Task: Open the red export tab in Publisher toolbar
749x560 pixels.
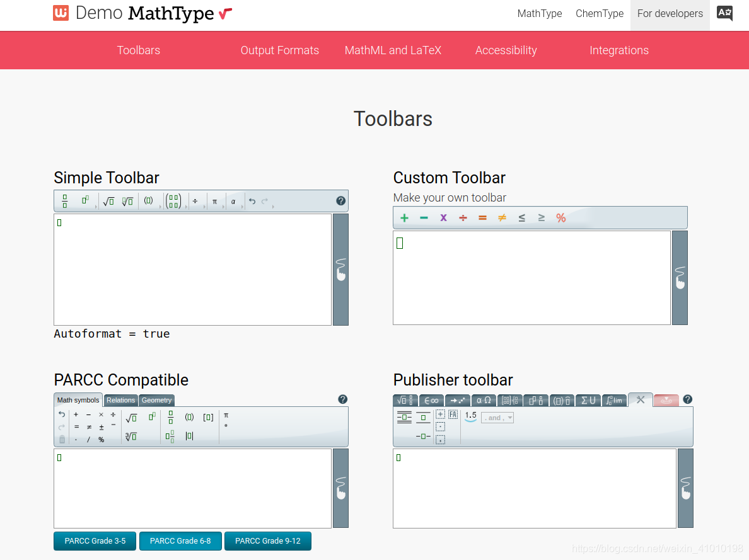Action: pyautogui.click(x=666, y=401)
